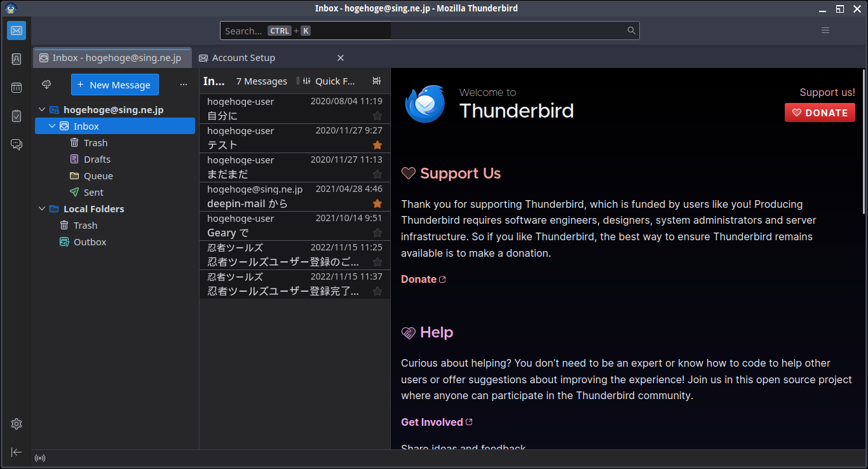This screenshot has width=868, height=469.
Task: Collapse the Inbox subfolder list
Action: (53, 126)
